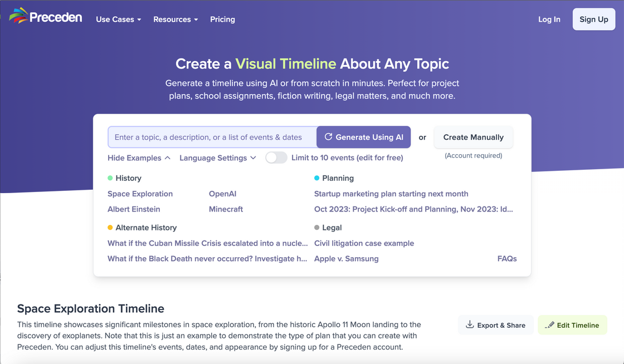
Task: Enable the Limit to 10 events toggle
Action: pyautogui.click(x=276, y=158)
